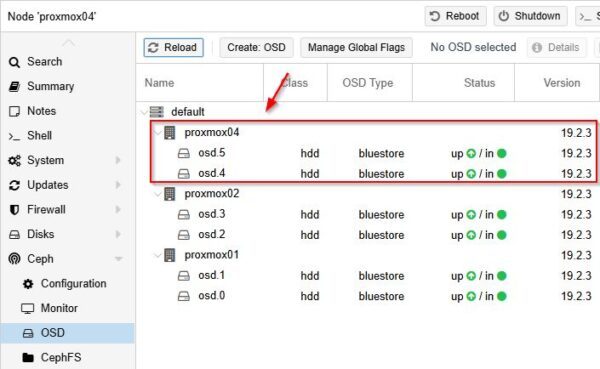Click the building icon beside proxmox02
This screenshot has width=600, height=369.
[170, 194]
